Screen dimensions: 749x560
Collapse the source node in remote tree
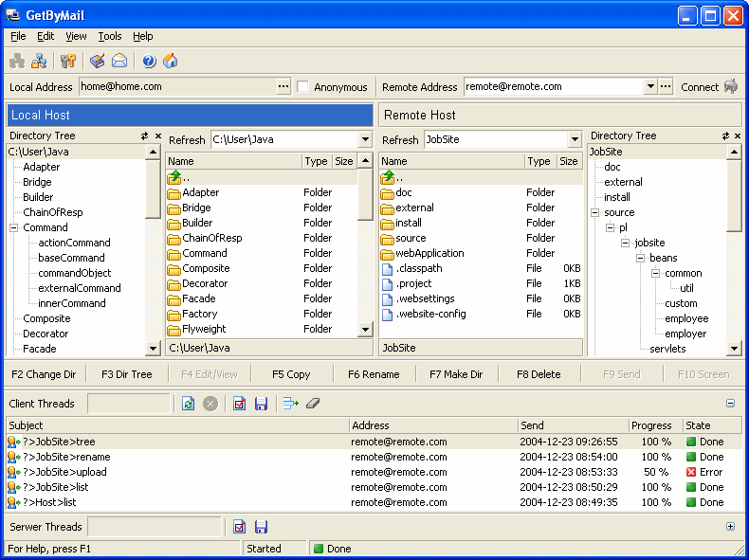pyautogui.click(x=595, y=212)
